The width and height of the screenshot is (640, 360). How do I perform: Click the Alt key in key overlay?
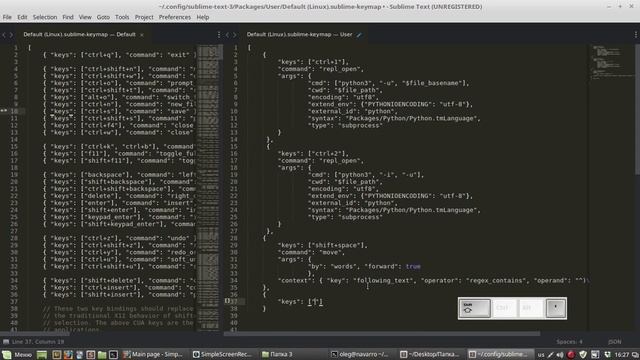click(x=530, y=309)
